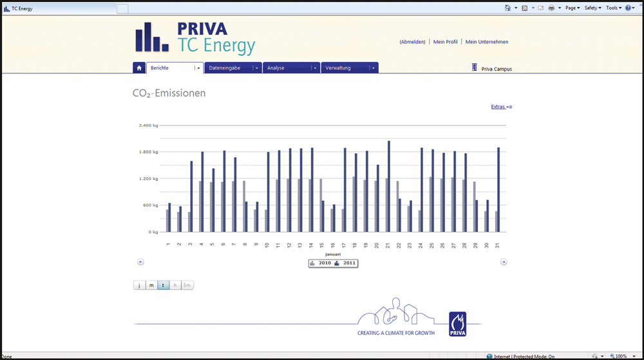The image size is (644, 360).
Task: Click the Abmelden logout link
Action: tap(412, 42)
